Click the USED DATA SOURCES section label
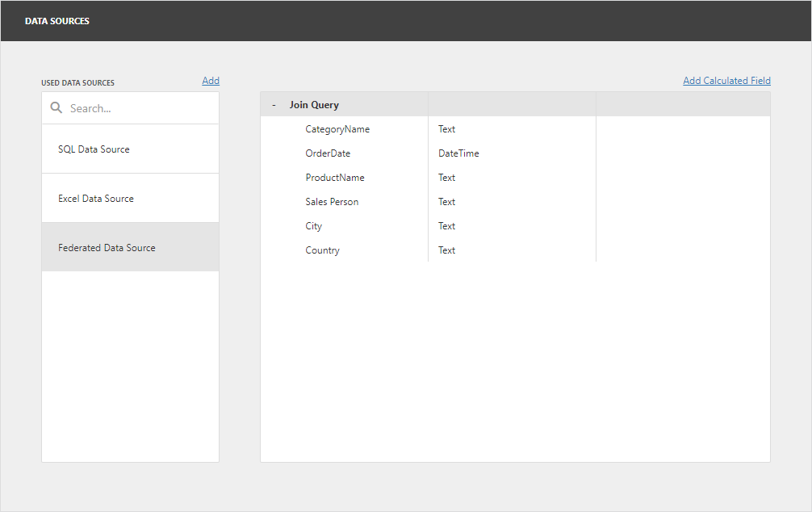812x512 pixels. click(x=77, y=82)
